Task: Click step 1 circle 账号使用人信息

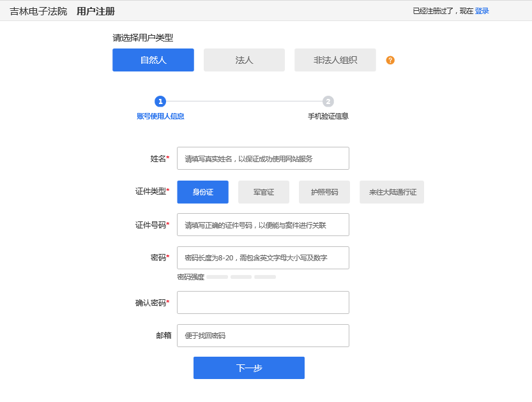Action: 160,101
